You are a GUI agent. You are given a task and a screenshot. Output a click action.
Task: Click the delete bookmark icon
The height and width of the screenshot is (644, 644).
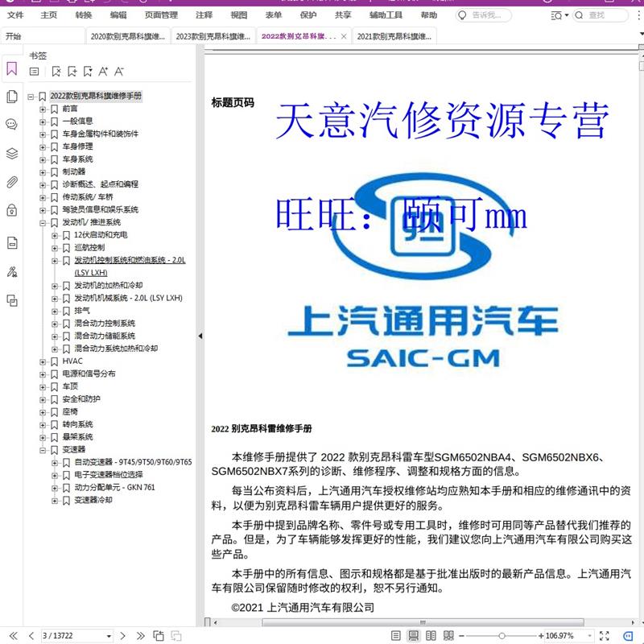click(56, 72)
